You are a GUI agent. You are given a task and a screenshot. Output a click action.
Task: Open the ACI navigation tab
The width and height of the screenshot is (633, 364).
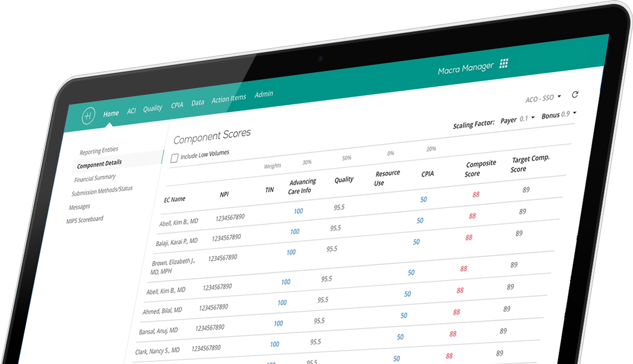point(131,111)
